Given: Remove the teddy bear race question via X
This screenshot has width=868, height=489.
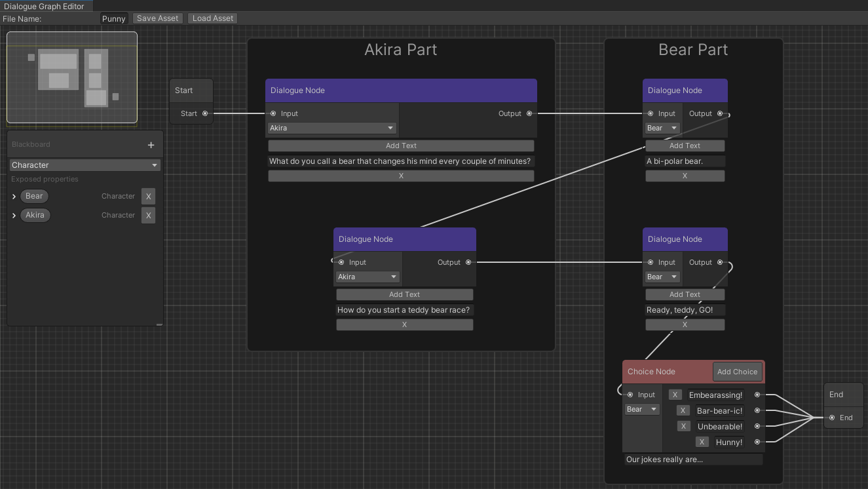Looking at the screenshot, I should (x=404, y=324).
